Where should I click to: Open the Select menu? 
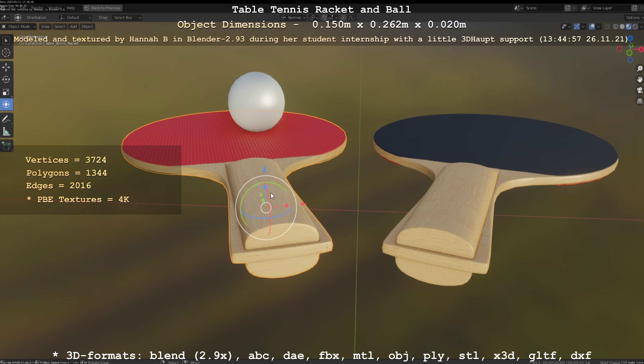(59, 26)
